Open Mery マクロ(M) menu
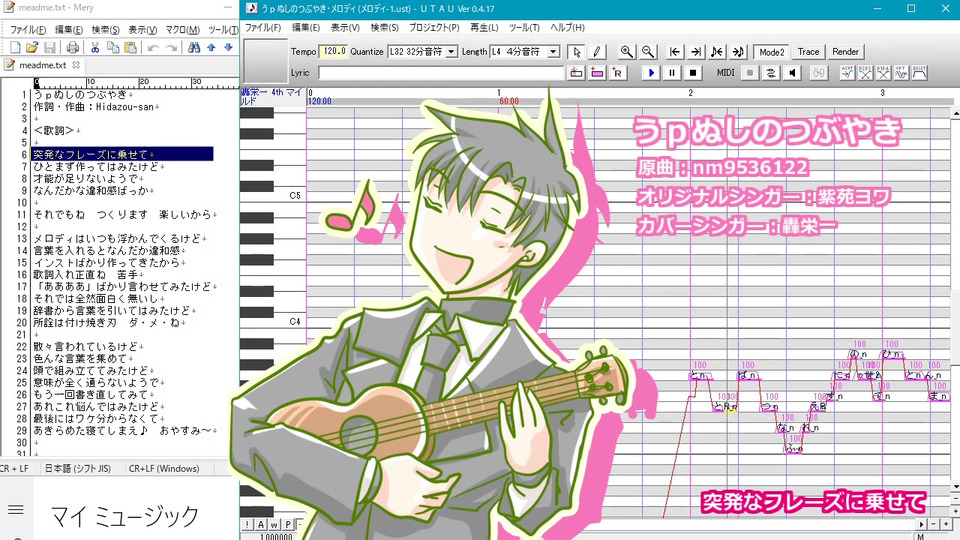960x540 pixels. pos(182,29)
